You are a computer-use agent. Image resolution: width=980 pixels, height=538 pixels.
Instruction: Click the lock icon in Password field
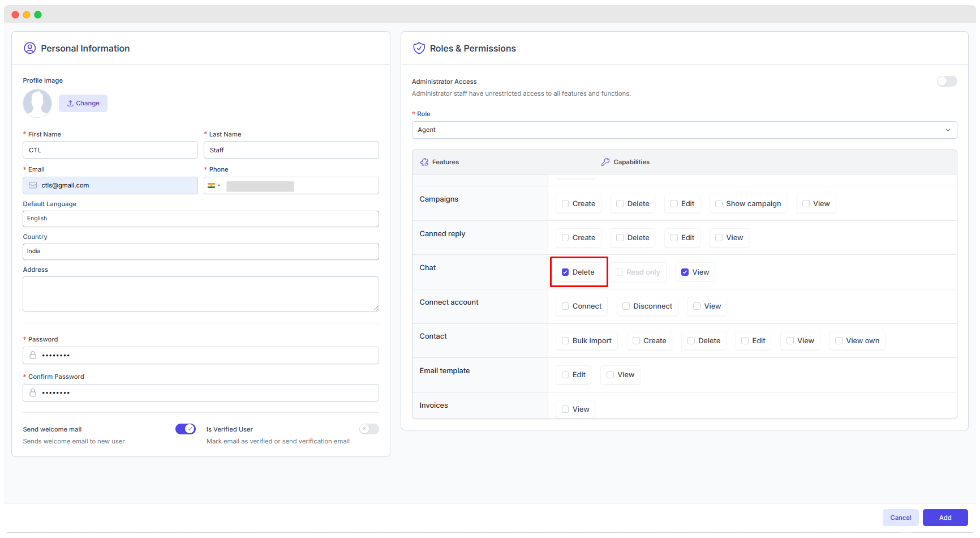click(33, 355)
